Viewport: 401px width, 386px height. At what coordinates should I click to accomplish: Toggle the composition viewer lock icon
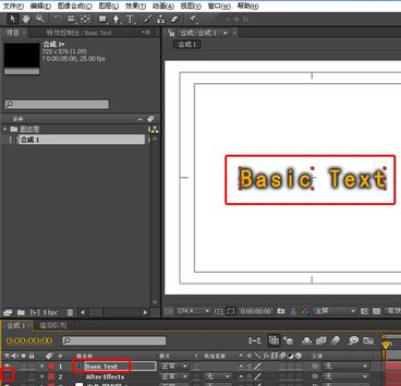(171, 33)
